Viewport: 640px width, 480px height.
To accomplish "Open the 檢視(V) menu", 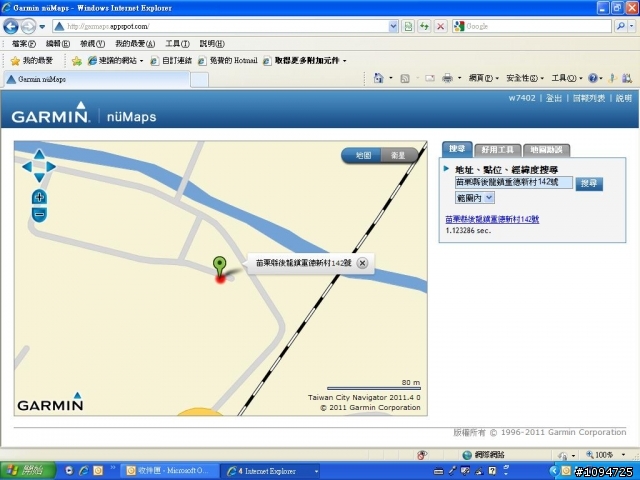I will (x=92, y=44).
